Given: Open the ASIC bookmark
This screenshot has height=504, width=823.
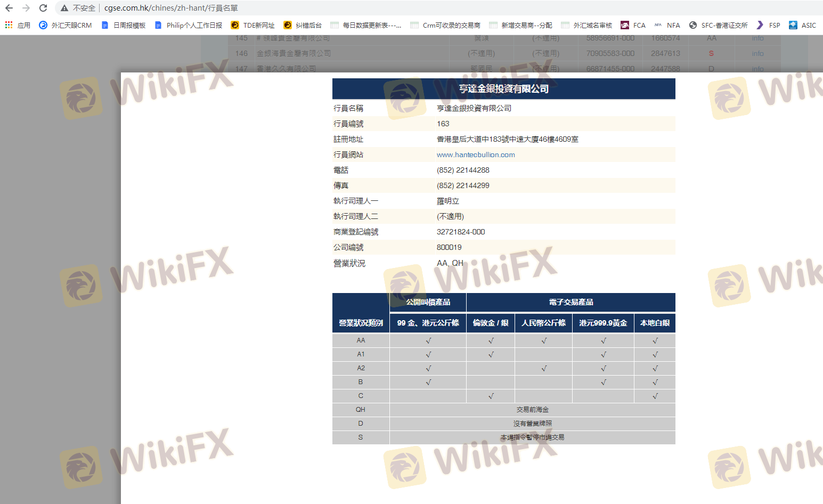Looking at the screenshot, I should pos(803,25).
